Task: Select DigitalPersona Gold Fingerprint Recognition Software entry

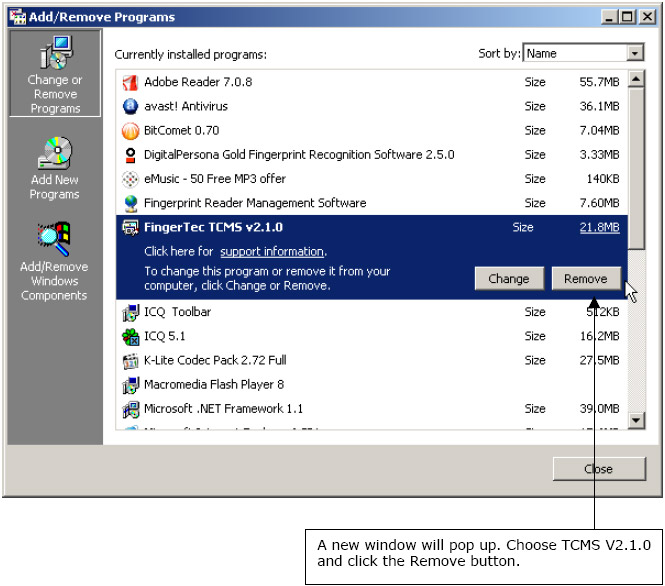Action: coord(372,154)
